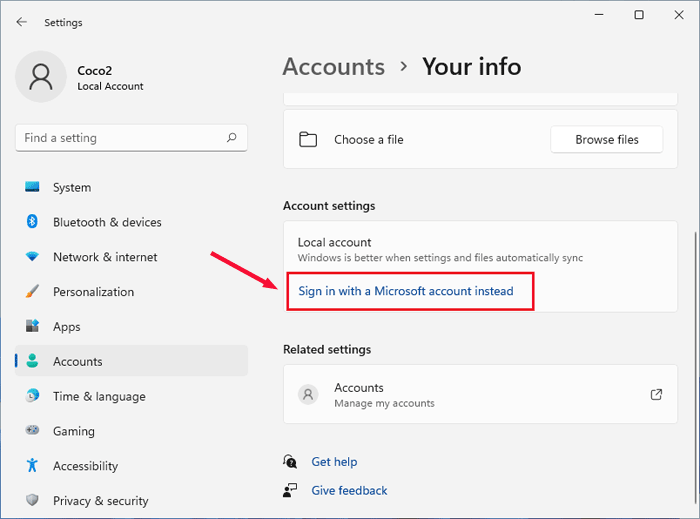Click the Apps icon in sidebar
Image resolution: width=700 pixels, height=519 pixels.
tap(32, 326)
